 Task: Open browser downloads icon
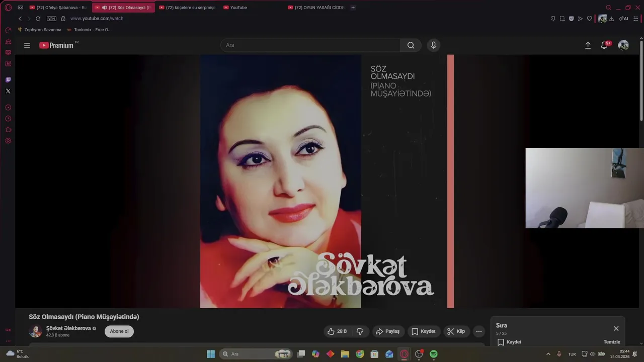tap(611, 19)
